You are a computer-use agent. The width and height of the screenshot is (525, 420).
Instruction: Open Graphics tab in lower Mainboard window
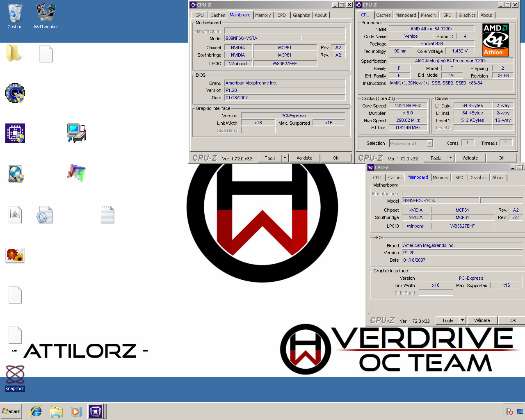coord(479,178)
